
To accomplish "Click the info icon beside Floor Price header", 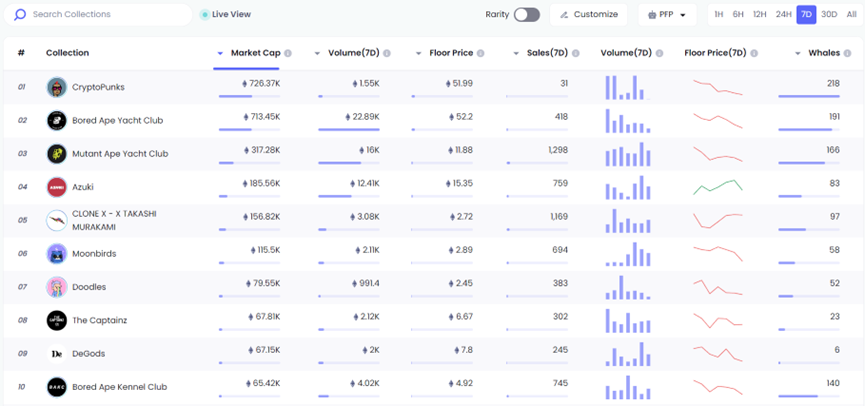I will [482, 53].
